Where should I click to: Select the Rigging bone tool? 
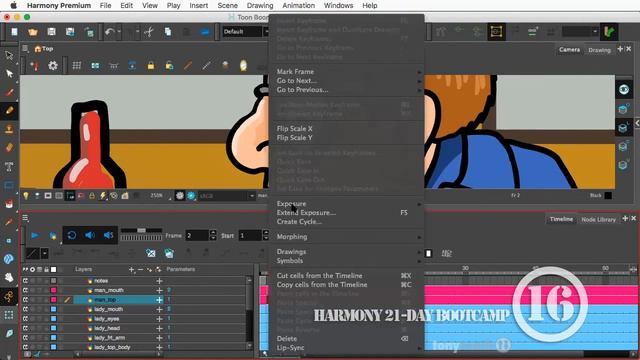tap(9, 296)
